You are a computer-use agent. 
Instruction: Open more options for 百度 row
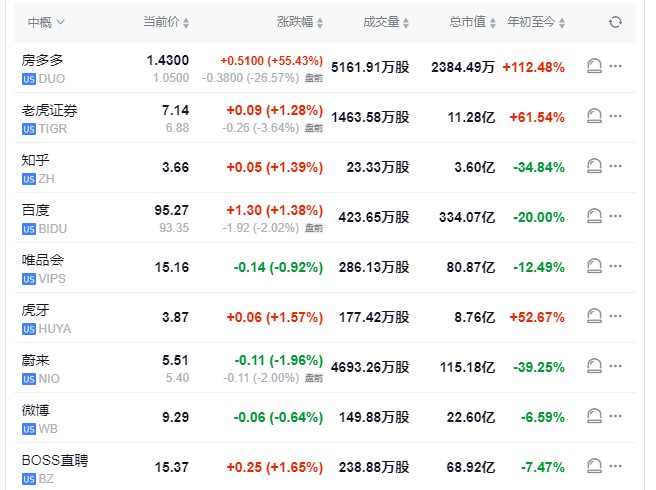coord(615,216)
